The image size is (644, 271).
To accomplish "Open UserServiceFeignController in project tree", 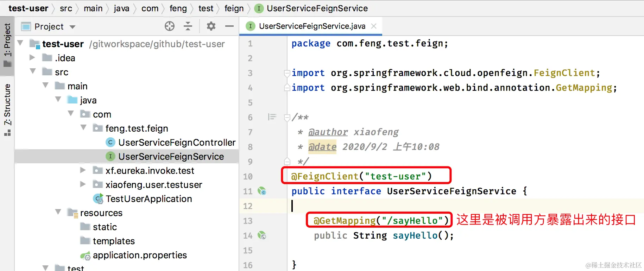I will [x=177, y=143].
